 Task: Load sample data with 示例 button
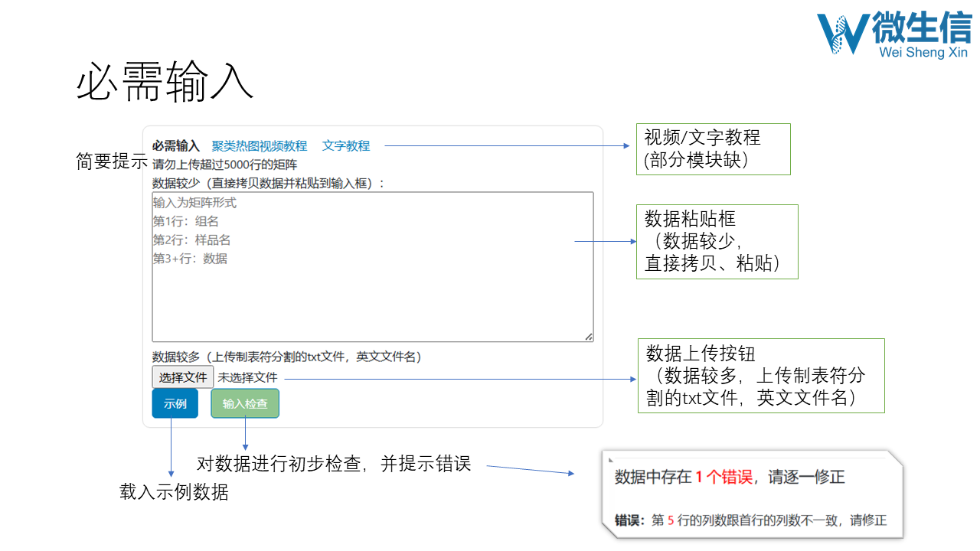[x=175, y=403]
